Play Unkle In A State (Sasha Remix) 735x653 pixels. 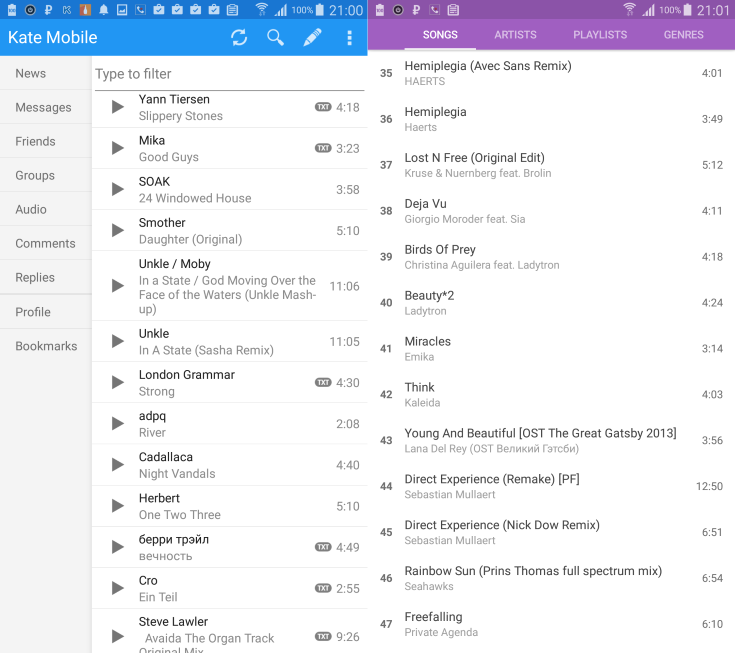(118, 341)
